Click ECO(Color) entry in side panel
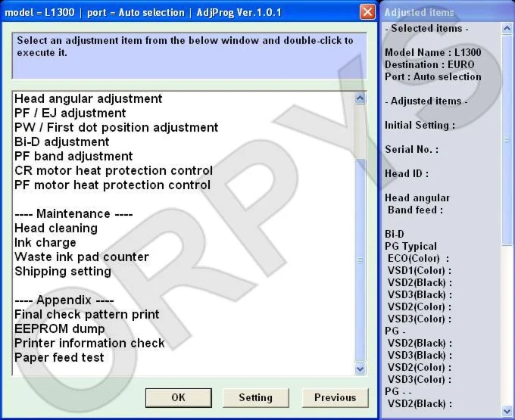 (418, 258)
